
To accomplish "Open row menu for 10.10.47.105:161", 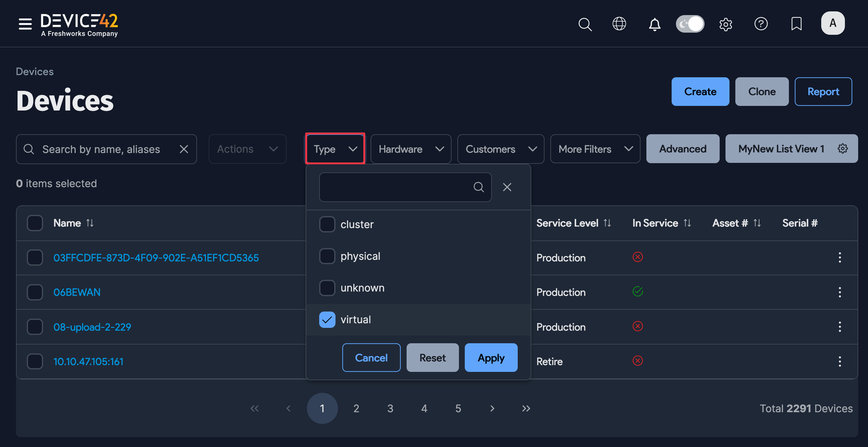I will coord(839,361).
